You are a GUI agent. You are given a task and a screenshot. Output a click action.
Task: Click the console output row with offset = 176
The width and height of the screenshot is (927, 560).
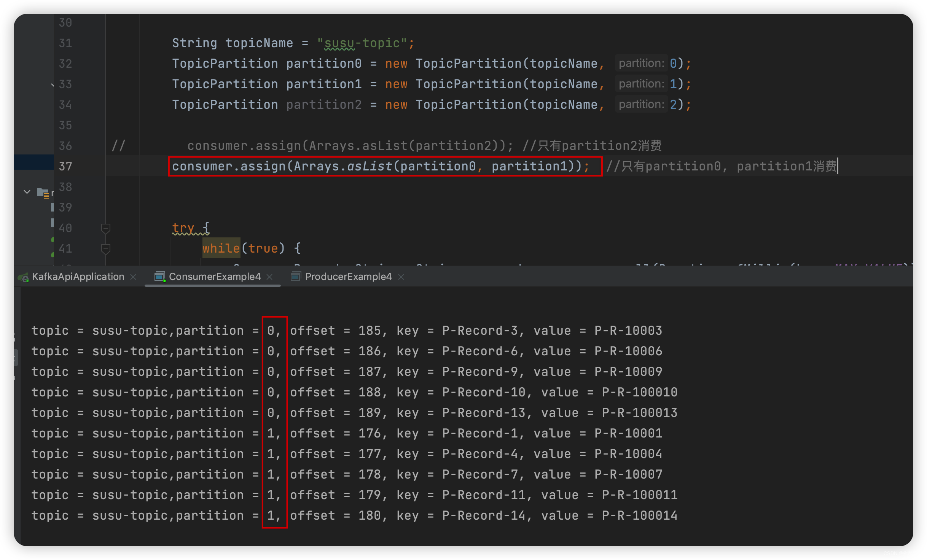pyautogui.click(x=347, y=433)
